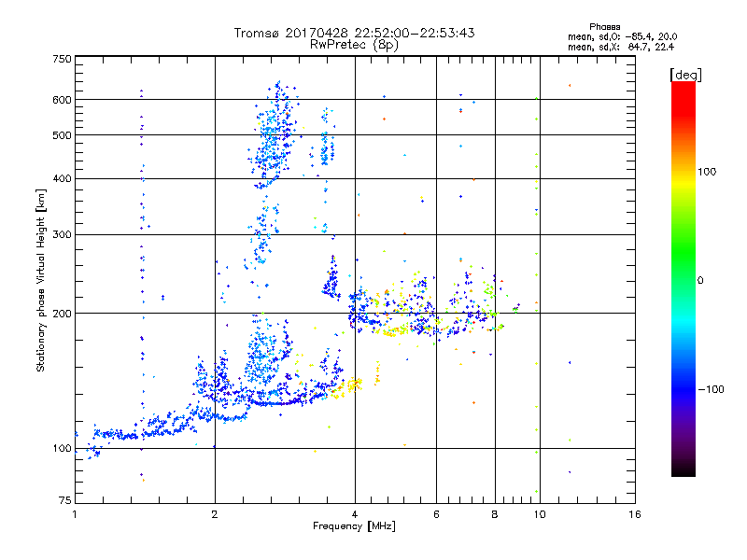The image size is (747, 560).
Task: Click the x-axis label '10'
Action: (x=540, y=514)
